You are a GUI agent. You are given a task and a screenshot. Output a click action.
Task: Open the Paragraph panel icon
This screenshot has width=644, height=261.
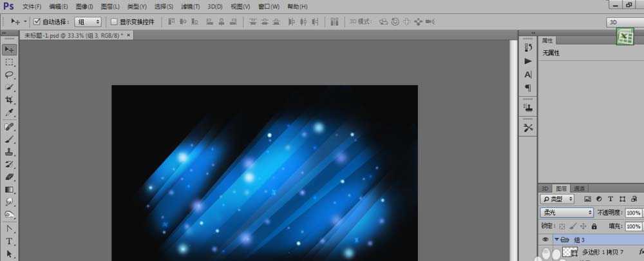coord(528,88)
